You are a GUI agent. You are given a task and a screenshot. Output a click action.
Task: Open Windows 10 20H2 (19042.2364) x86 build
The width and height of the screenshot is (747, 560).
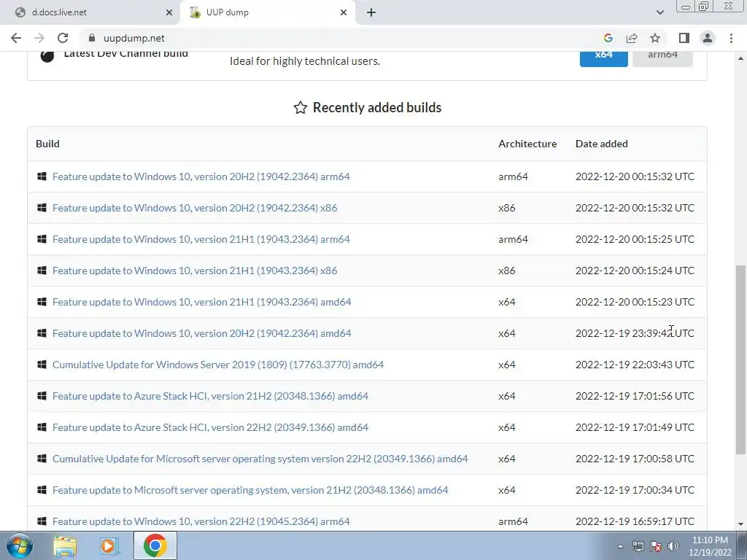195,208
